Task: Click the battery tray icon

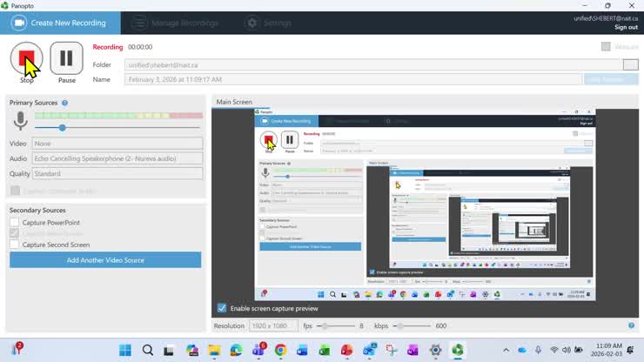Action: (579, 350)
